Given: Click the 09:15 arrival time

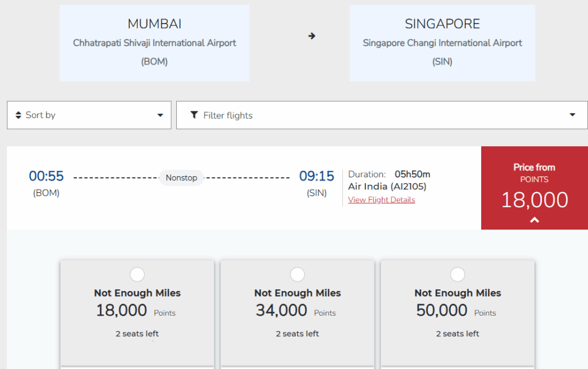Looking at the screenshot, I should [316, 176].
